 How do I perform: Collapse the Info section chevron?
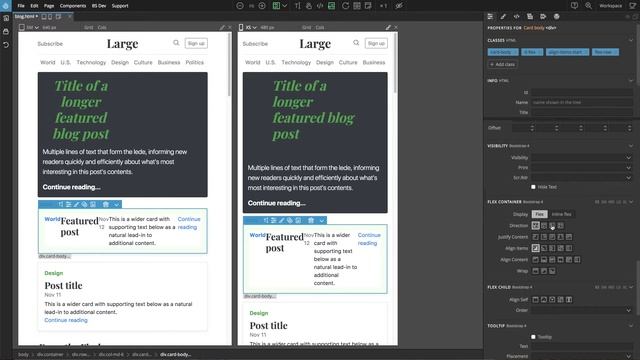point(631,81)
